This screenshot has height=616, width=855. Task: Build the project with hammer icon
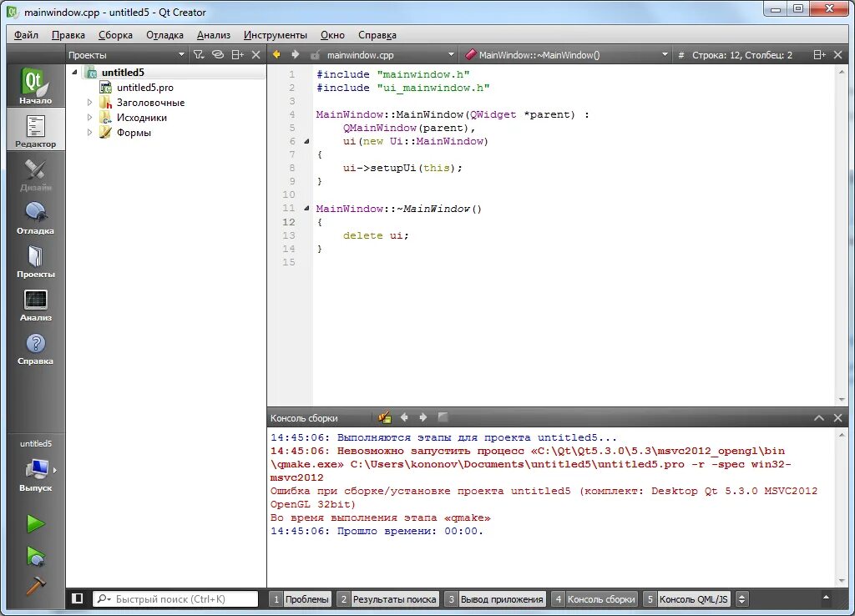(35, 586)
